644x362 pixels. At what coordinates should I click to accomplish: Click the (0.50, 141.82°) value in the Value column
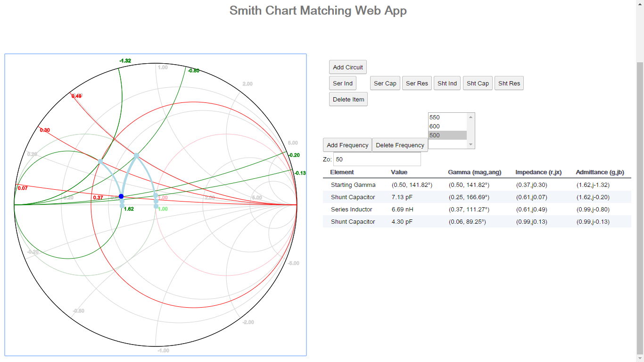pos(412,185)
